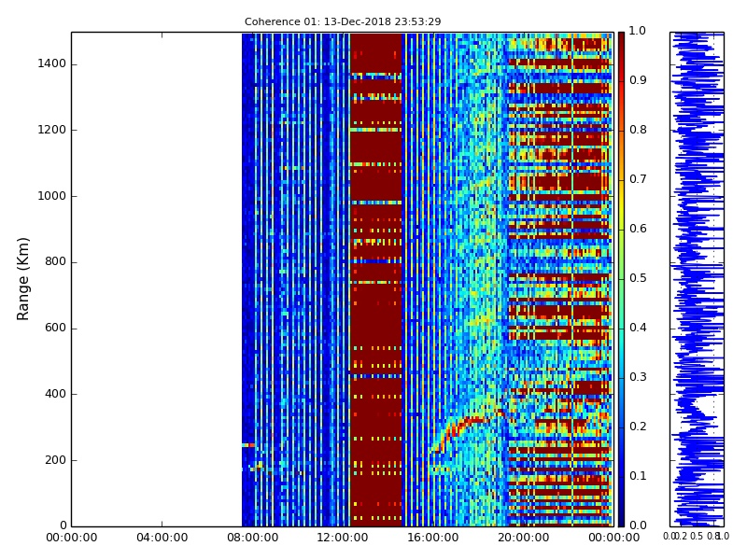
Task: Click the 1.0 colorbar label
Action: [638, 31]
